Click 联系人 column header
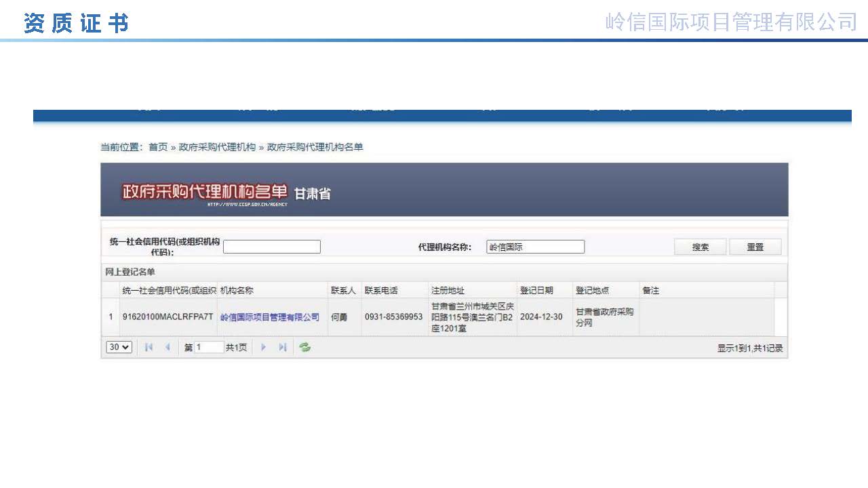868x488 pixels. [x=344, y=290]
